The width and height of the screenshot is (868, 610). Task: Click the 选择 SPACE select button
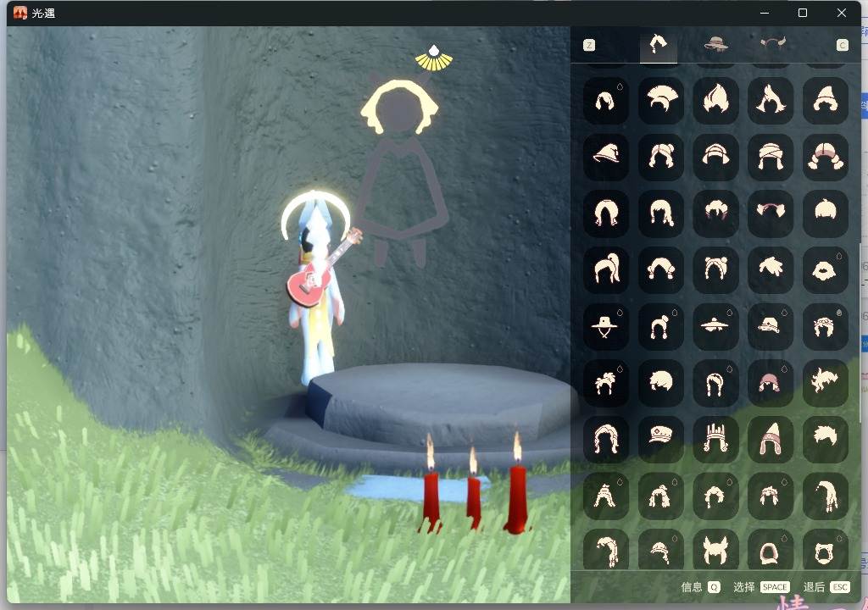[761, 587]
